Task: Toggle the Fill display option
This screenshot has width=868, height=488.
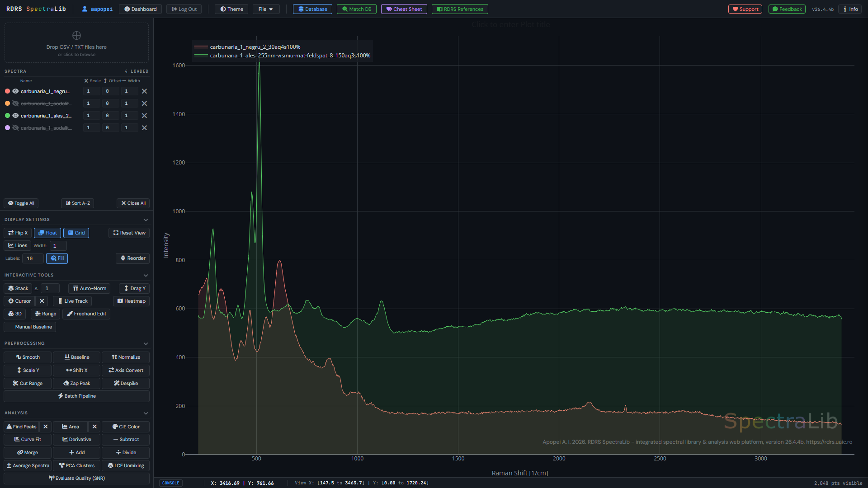Action: click(57, 258)
